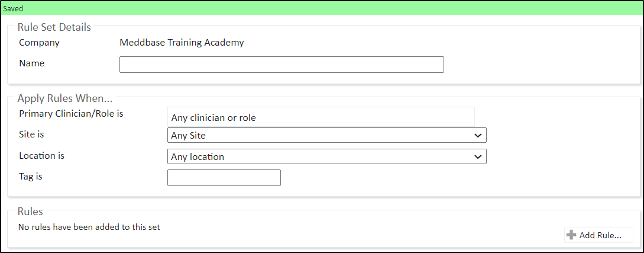
Task: Click the Location is label
Action: coord(41,155)
